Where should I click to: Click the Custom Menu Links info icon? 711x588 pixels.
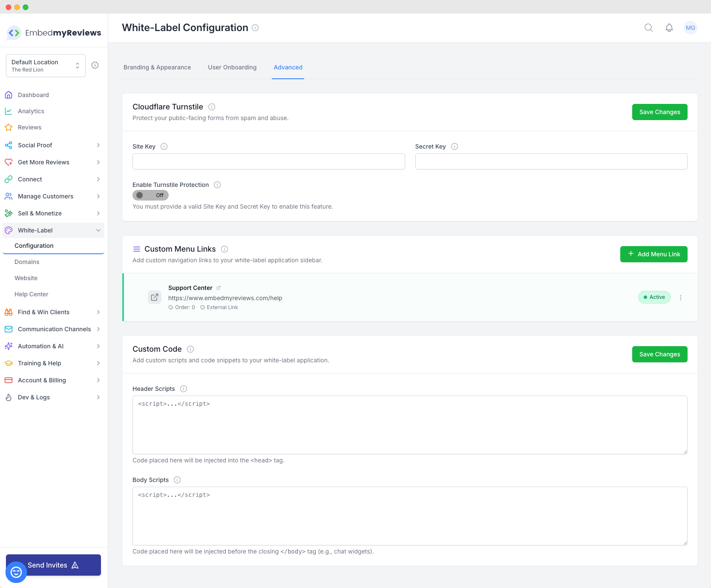pos(225,249)
